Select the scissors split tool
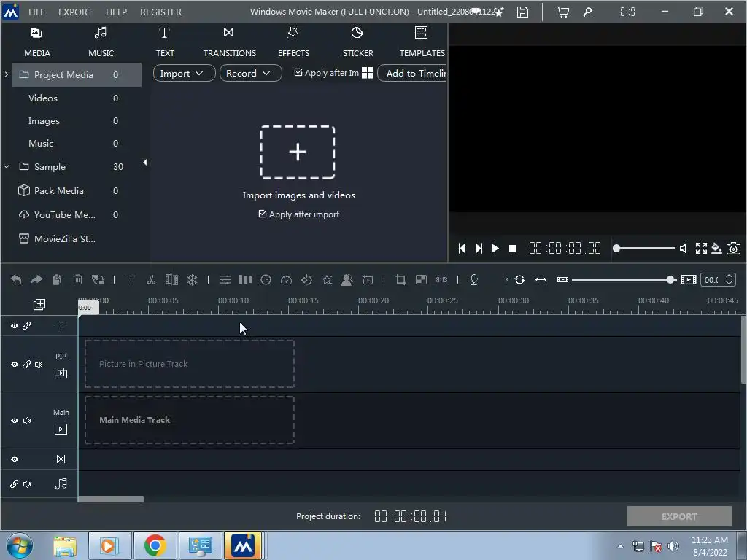Screen dimensions: 747x560 point(152,279)
